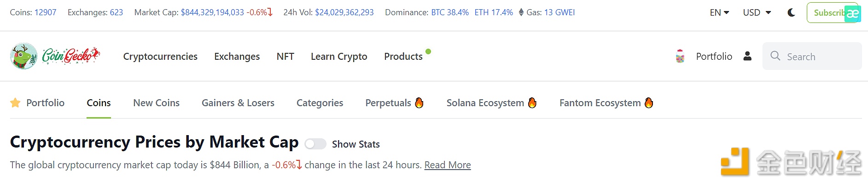Click into the Search field
This screenshot has width=868, height=182.
(x=812, y=56)
